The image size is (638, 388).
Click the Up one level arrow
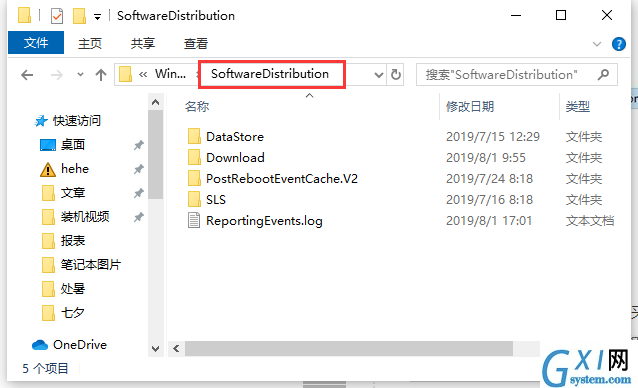point(101,75)
